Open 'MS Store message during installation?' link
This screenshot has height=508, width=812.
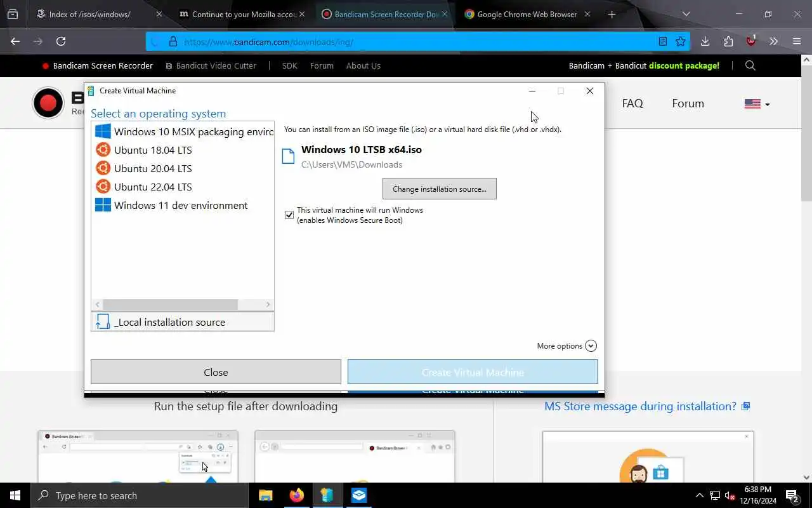pos(647,406)
